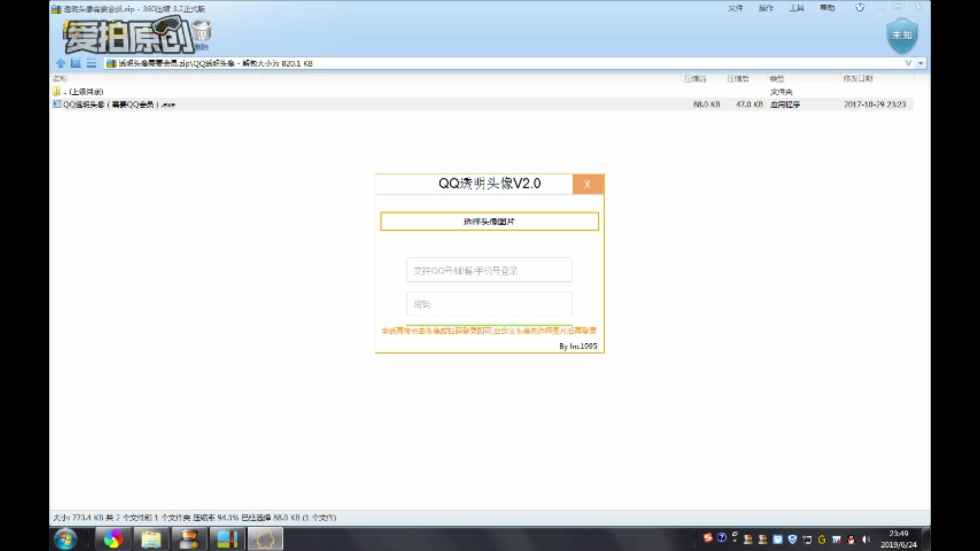Sort by the 修改日期 column header
The image size is (980, 551).
858,79
